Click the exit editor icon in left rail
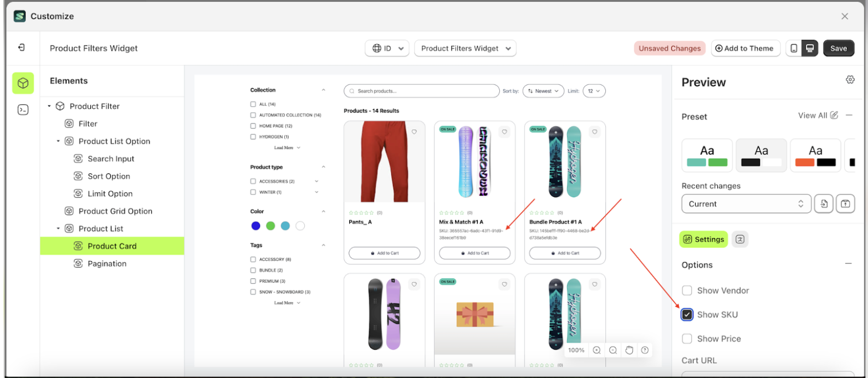 pos(22,48)
